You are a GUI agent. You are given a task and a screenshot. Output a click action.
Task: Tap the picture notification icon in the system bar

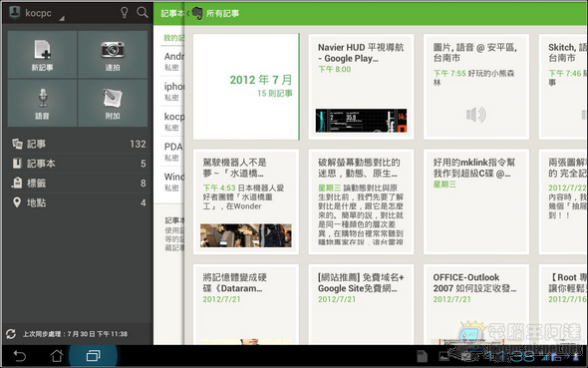pos(444,357)
